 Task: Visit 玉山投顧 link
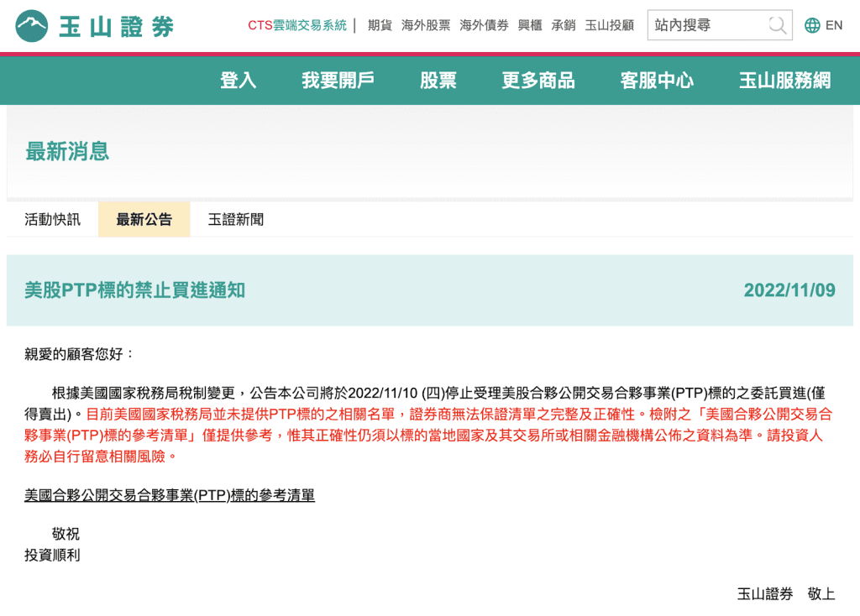pos(610,25)
